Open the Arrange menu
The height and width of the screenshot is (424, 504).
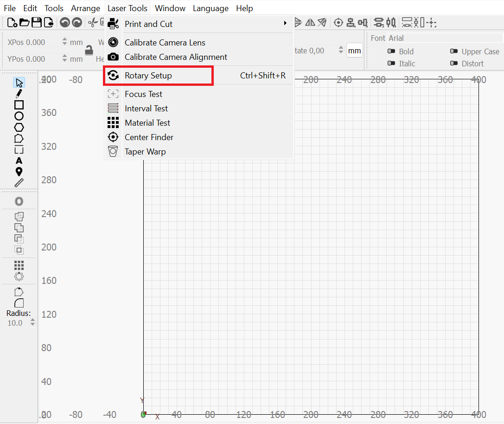(x=85, y=8)
